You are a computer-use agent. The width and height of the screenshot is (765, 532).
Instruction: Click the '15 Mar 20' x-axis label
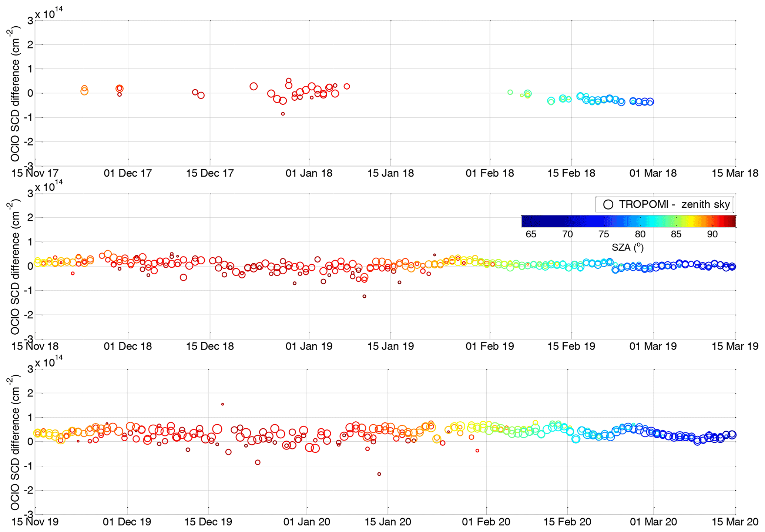click(735, 522)
